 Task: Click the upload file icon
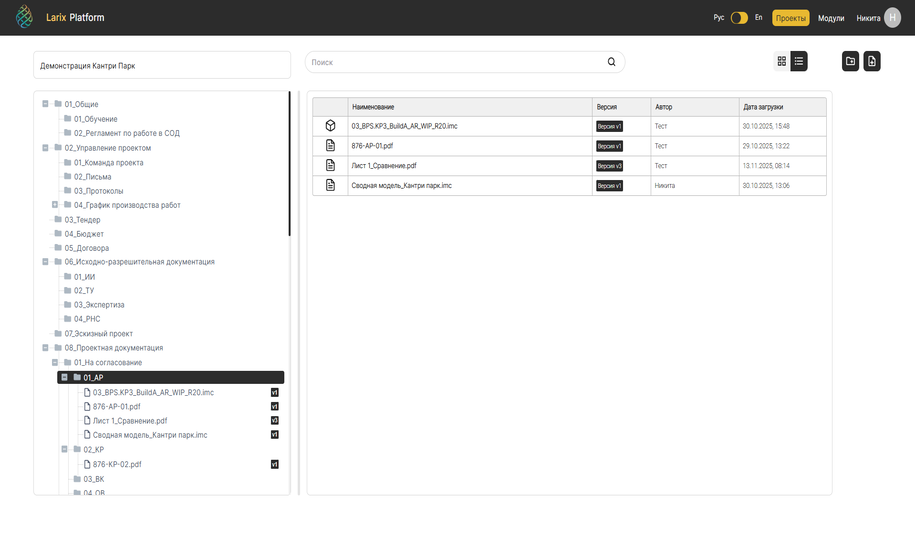click(x=872, y=62)
